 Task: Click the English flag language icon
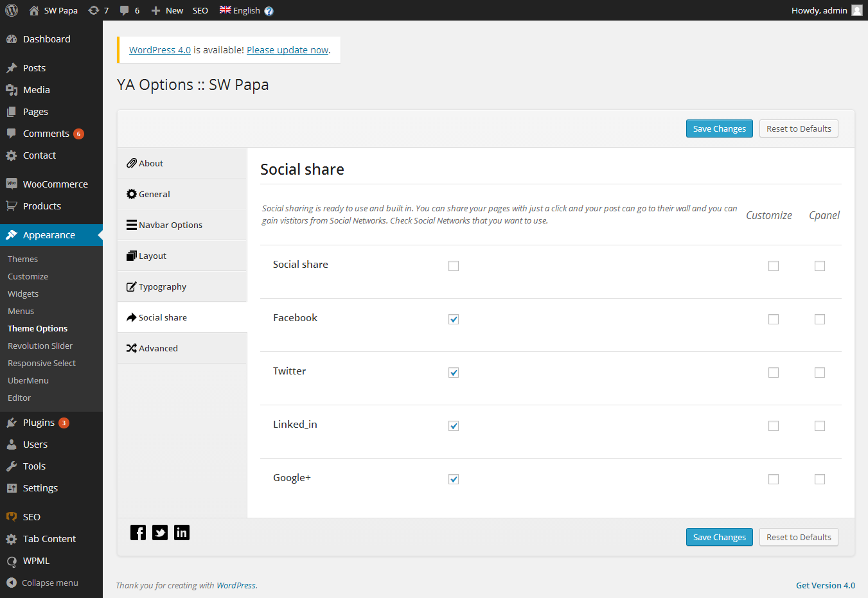[225, 10]
